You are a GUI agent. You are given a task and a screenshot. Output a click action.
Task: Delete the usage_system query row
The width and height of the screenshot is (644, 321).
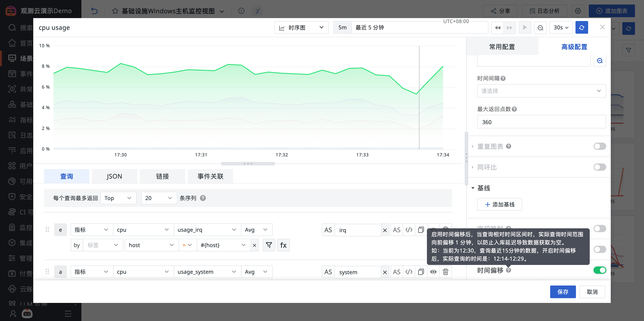point(445,272)
